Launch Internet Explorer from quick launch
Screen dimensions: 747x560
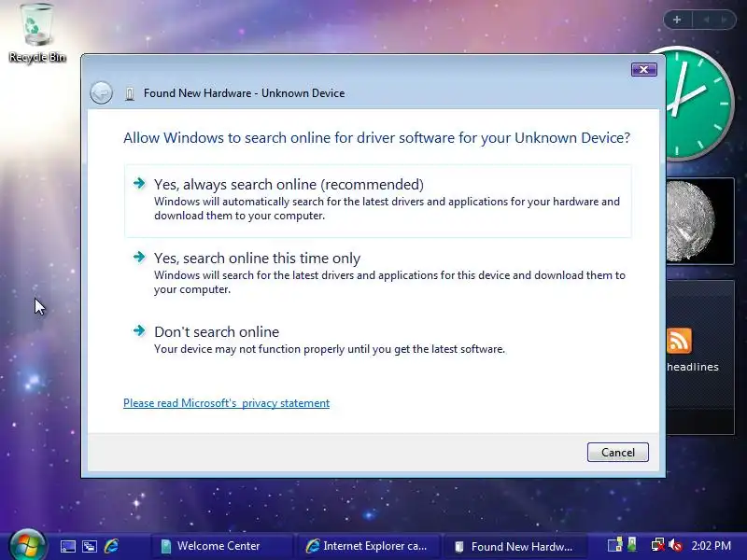111,546
